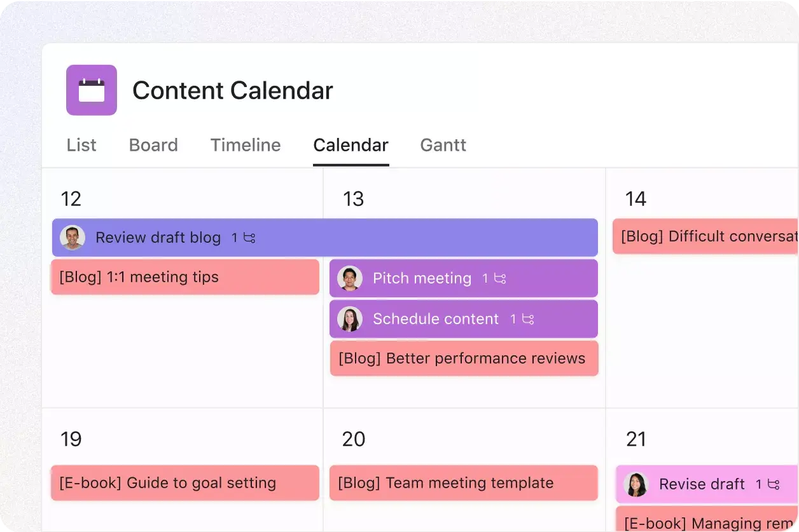Open the [Blog] 1:1 meeting tips task
This screenshot has height=532, width=799.
pos(184,277)
